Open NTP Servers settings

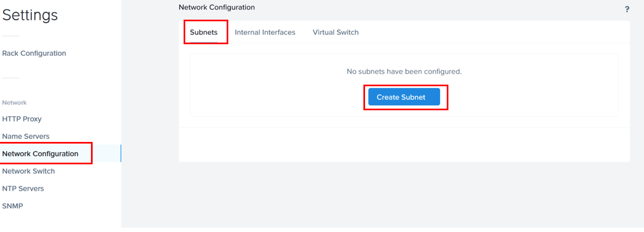23,188
